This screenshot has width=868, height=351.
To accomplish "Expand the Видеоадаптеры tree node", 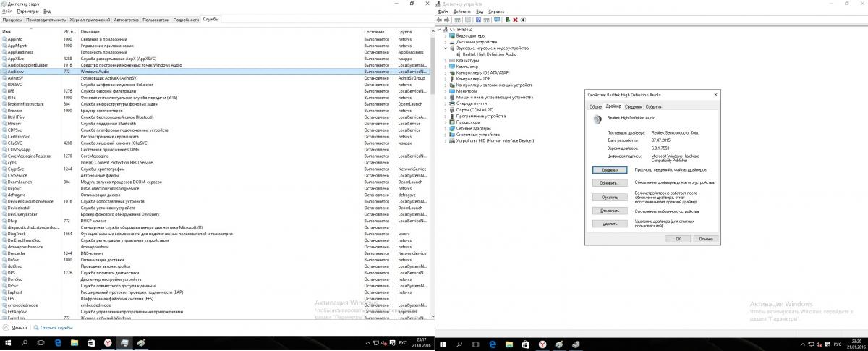I will (x=445, y=35).
